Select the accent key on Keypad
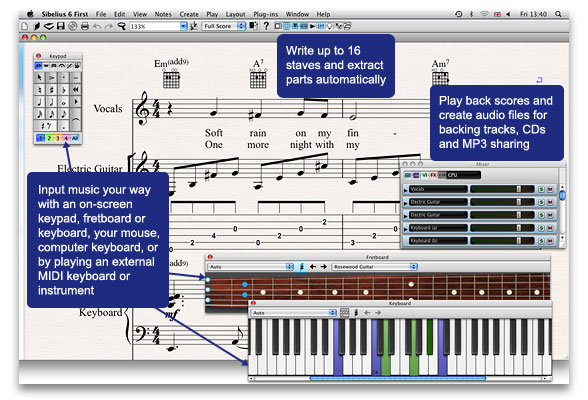Image resolution: width=588 pixels, height=400 pixels. tap(51, 78)
